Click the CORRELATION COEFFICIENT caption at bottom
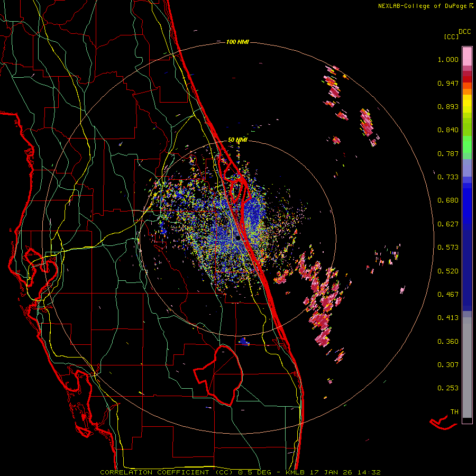Screen dimensions: 476x476 [241, 472]
